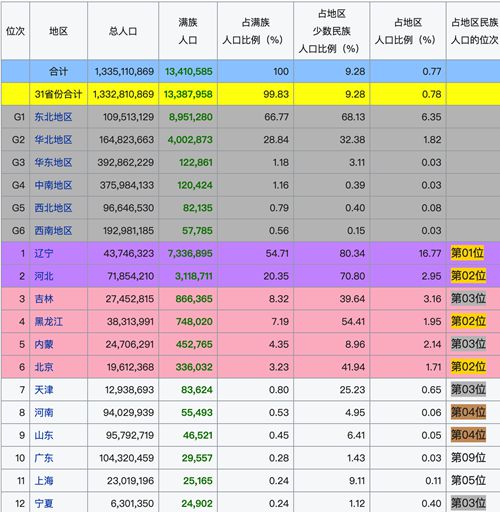Follow the 中南地区 link

53,185
